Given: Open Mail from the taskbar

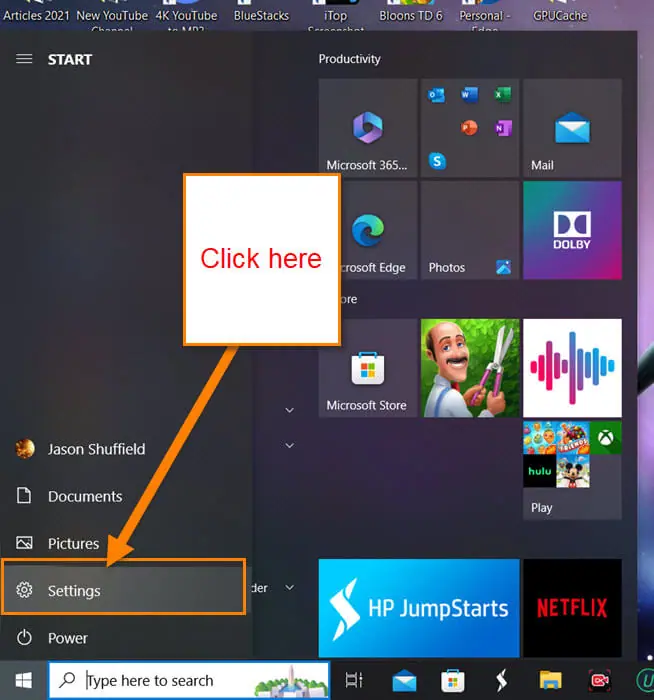Looking at the screenshot, I should click(x=404, y=681).
